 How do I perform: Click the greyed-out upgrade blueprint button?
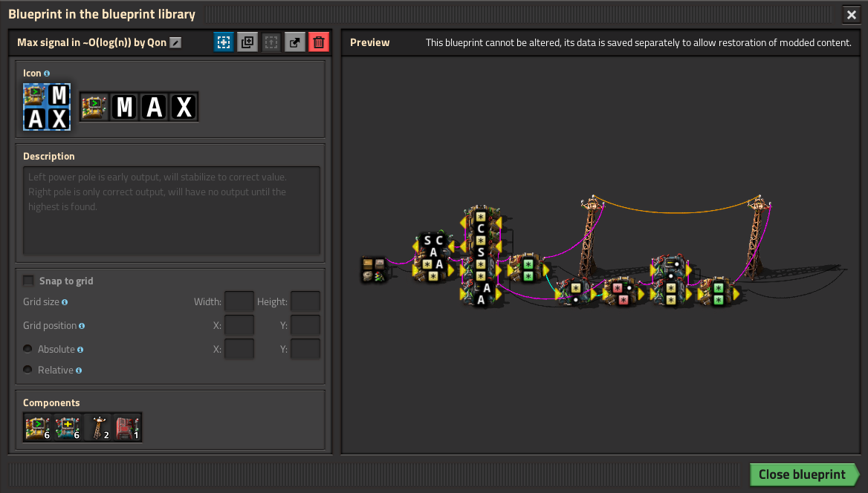tap(271, 42)
